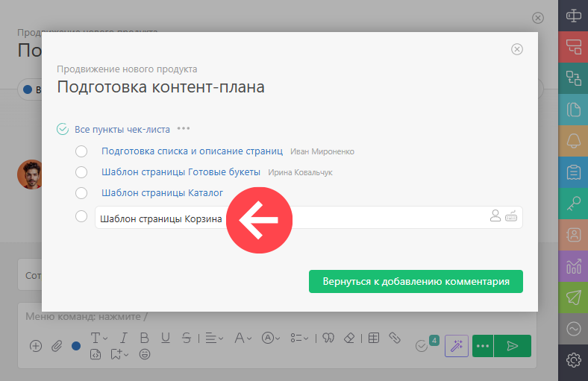Open the key icon section in sidebar
Viewport: 588px width, 381px height.
pyautogui.click(x=573, y=204)
